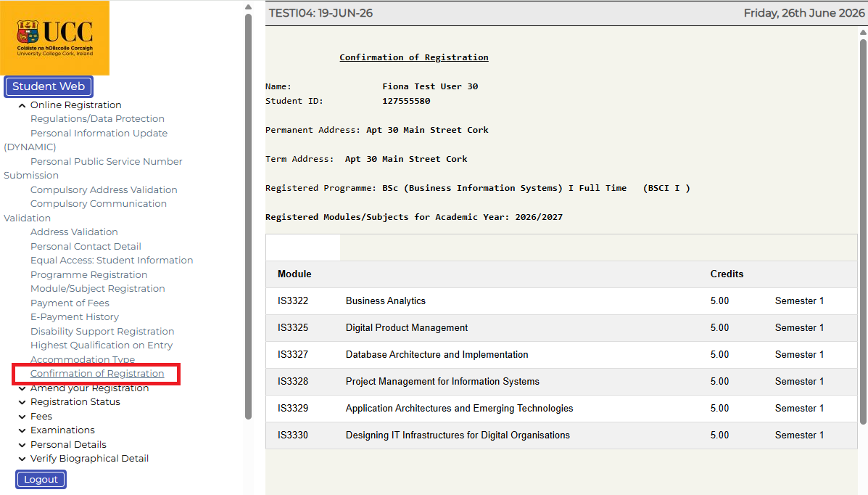
Task: Open Highest Qualification on Entry
Action: 102,345
